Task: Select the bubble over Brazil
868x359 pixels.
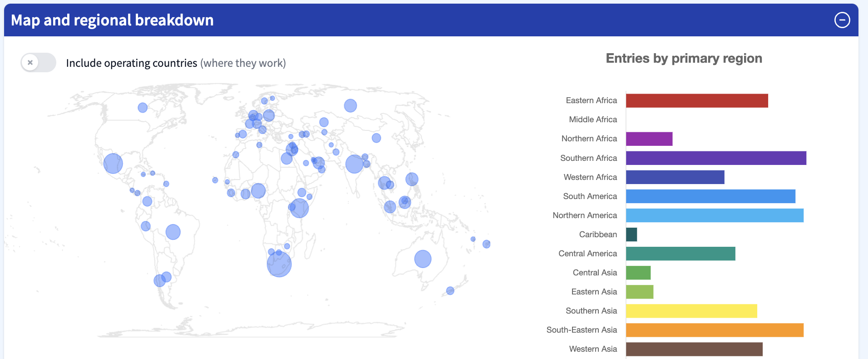Action: click(173, 232)
